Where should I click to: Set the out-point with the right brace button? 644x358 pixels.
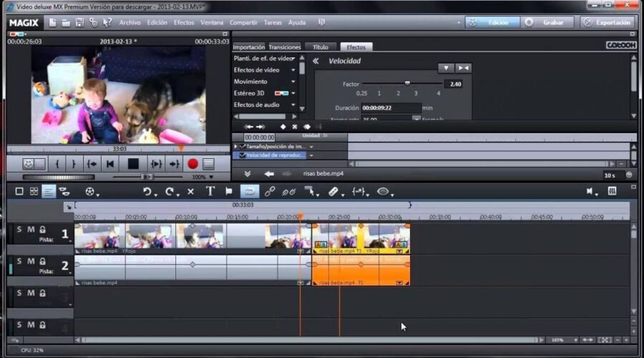point(74,164)
